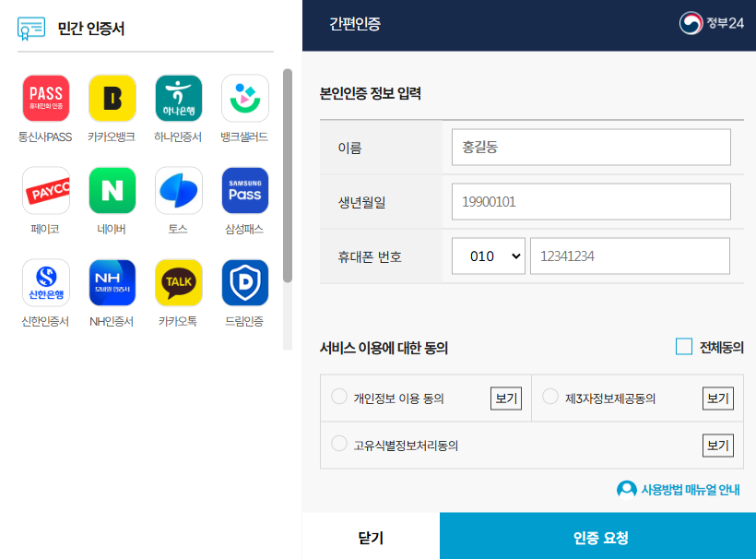View 고유식별정보처리동의 terms via 보기
The width and height of the screenshot is (756, 559).
coord(718,446)
